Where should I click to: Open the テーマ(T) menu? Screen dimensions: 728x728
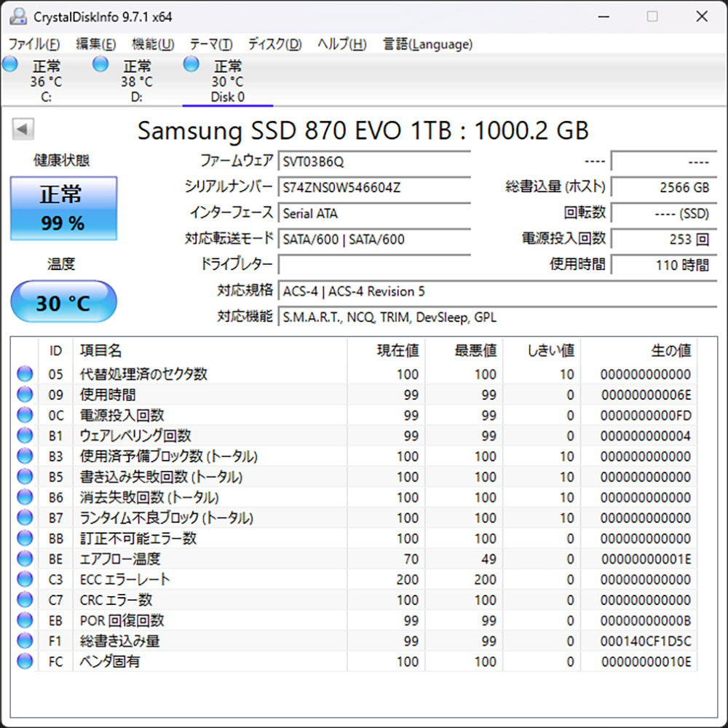pos(211,44)
